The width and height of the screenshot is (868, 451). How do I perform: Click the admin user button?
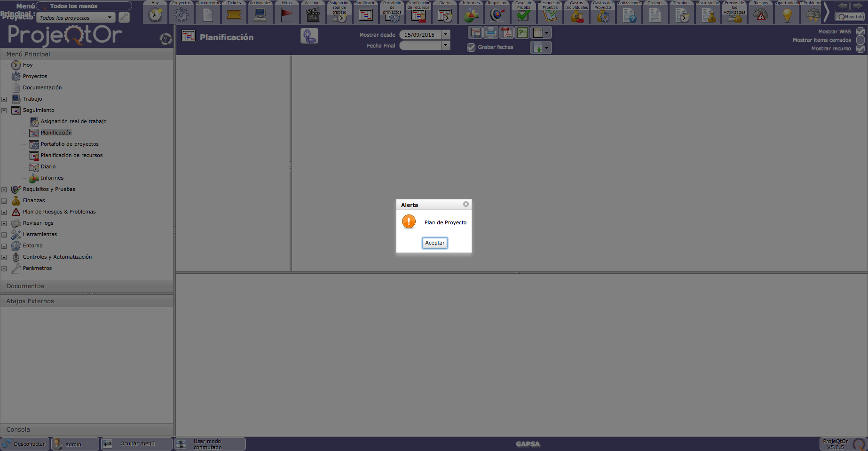75,444
